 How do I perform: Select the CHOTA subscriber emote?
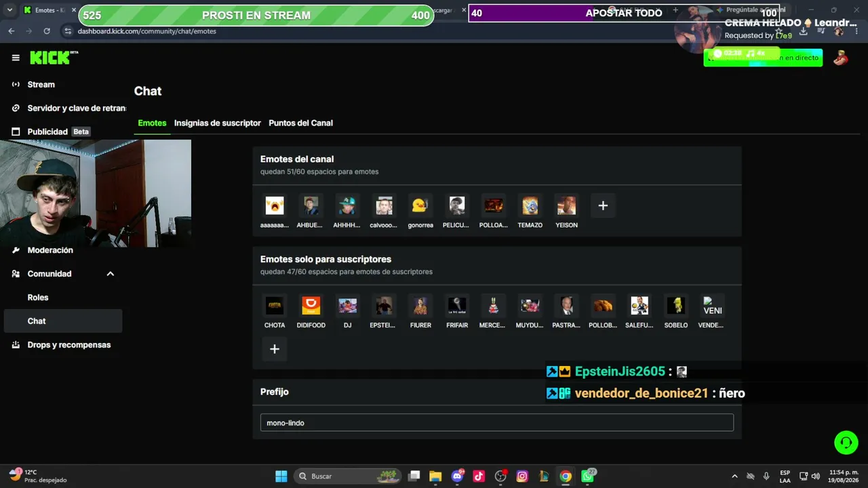coord(275,306)
